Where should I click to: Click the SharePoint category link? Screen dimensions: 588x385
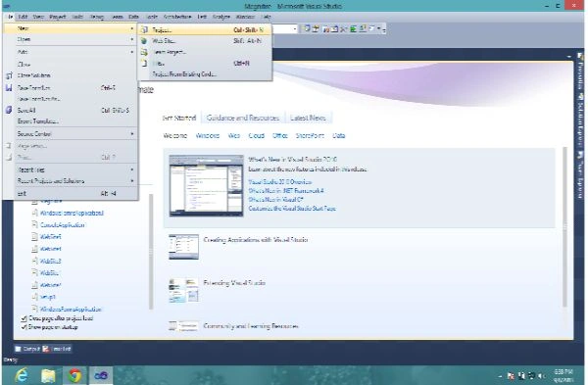point(310,136)
